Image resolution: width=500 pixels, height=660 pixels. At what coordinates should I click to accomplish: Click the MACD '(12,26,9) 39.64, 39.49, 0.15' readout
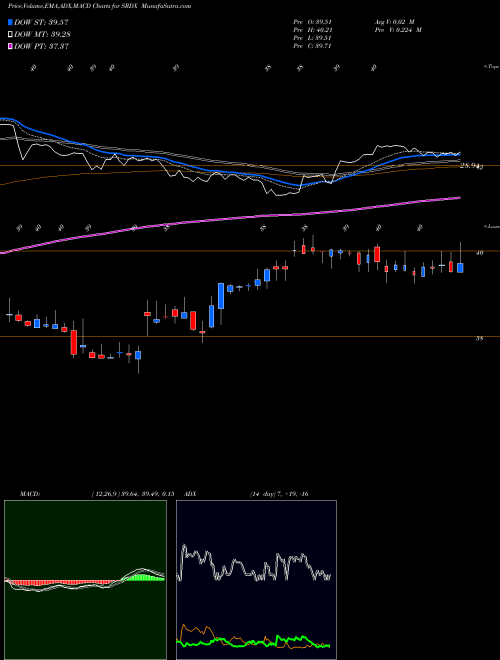click(133, 494)
